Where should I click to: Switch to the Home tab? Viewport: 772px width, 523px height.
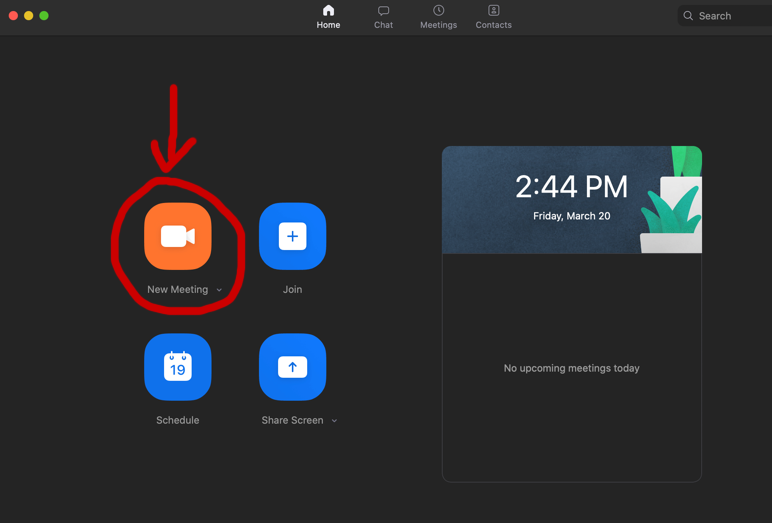328,17
